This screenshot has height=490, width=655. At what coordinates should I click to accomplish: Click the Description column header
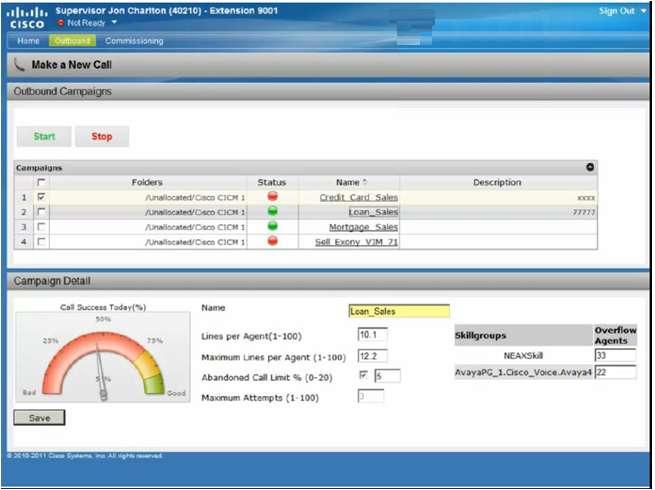(x=497, y=182)
